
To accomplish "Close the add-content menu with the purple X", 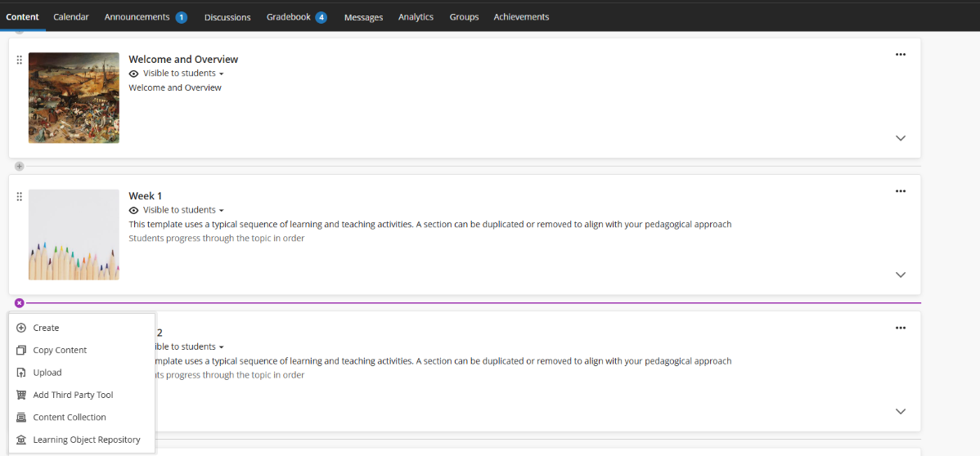I will [x=20, y=303].
